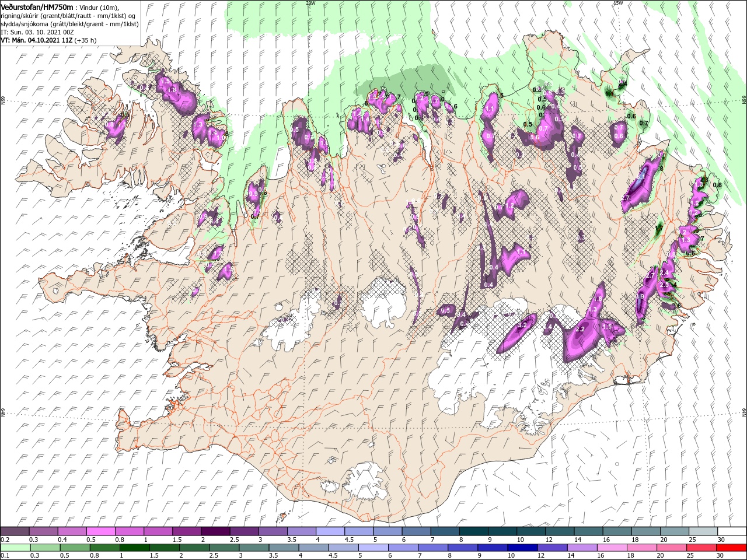Click the '0.2' label in the top legend row
Screen dimensions: 747x560
tap(5, 540)
